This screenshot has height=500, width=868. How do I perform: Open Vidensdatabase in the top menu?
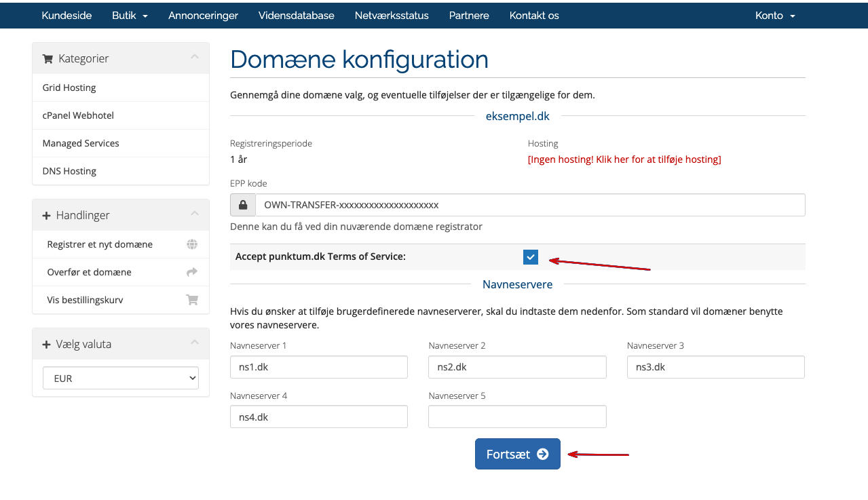coord(296,16)
